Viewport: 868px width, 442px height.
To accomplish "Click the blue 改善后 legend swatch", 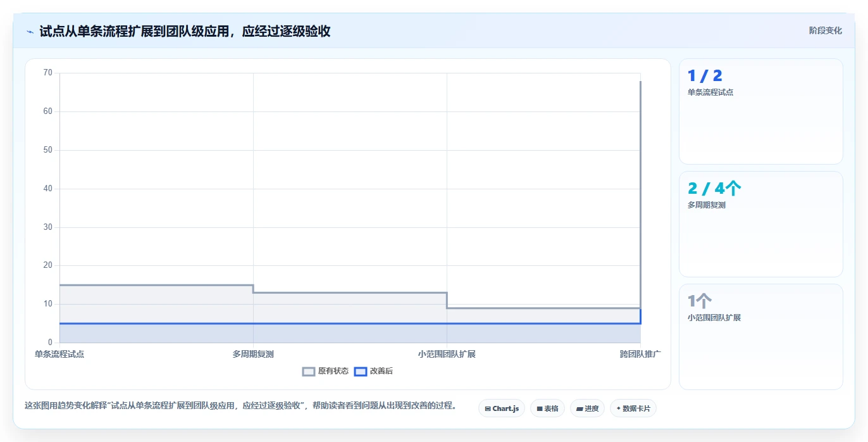I will [x=360, y=372].
